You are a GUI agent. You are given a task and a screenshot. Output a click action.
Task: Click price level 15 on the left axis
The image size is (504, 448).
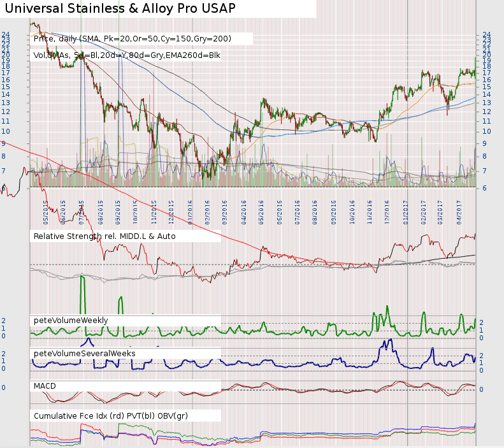point(6,87)
